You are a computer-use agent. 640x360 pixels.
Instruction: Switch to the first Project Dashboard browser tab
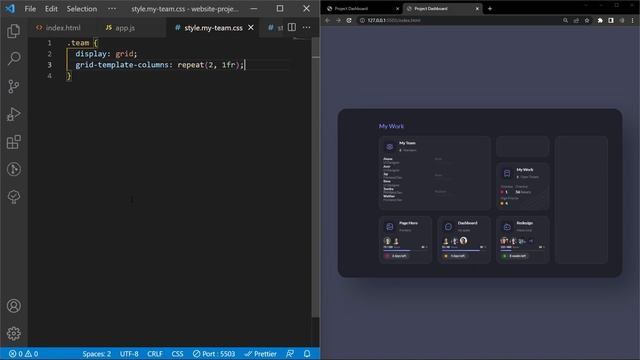tap(362, 9)
